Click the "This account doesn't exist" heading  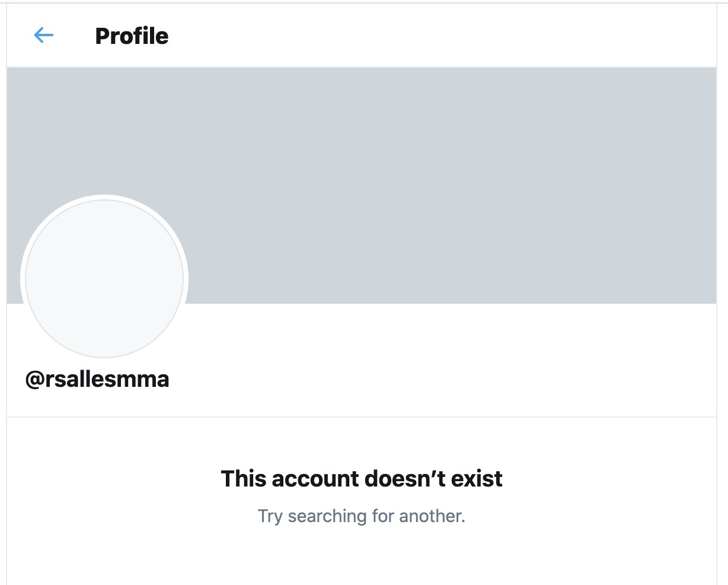point(362,478)
